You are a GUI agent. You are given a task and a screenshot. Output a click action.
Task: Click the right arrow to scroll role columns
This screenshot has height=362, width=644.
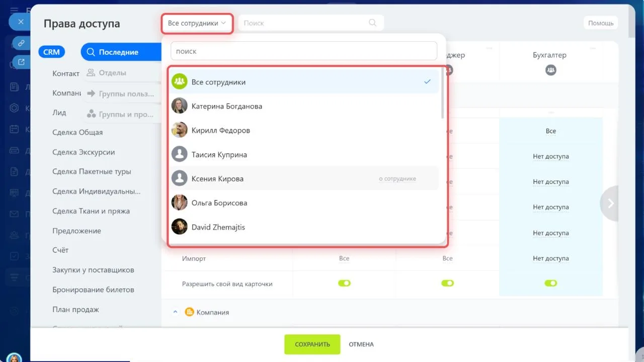[611, 203]
